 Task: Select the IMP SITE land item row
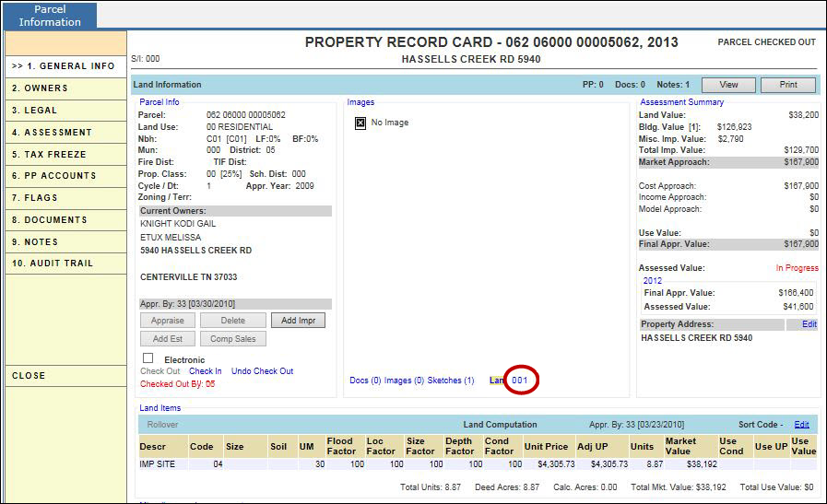(160, 464)
